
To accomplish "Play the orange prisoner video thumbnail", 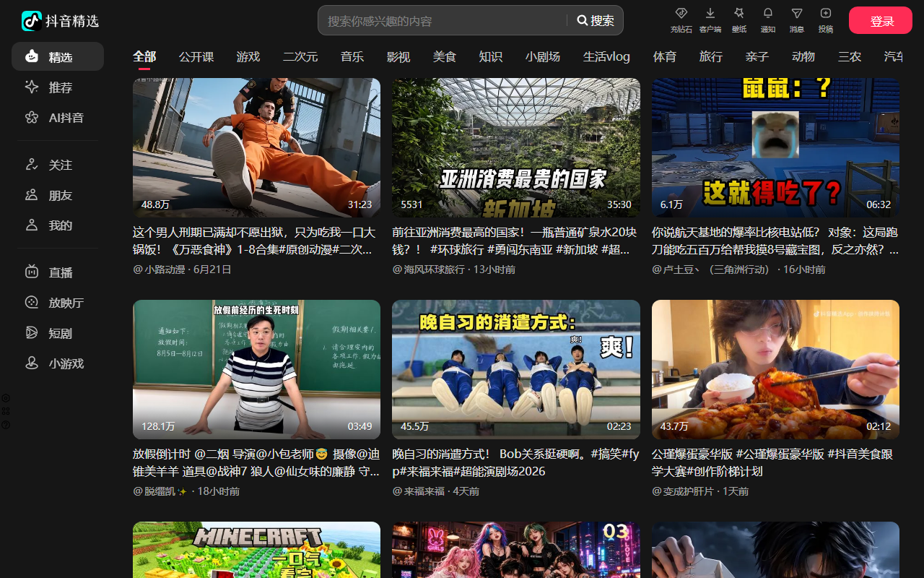I will click(x=256, y=147).
